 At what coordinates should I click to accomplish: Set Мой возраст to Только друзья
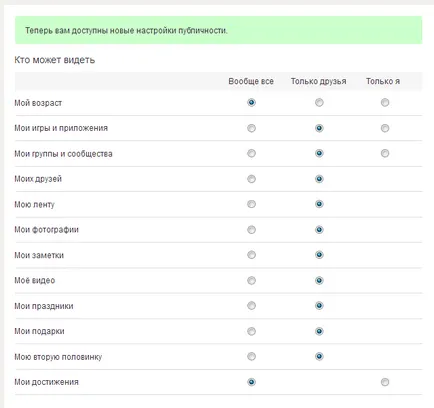[319, 102]
